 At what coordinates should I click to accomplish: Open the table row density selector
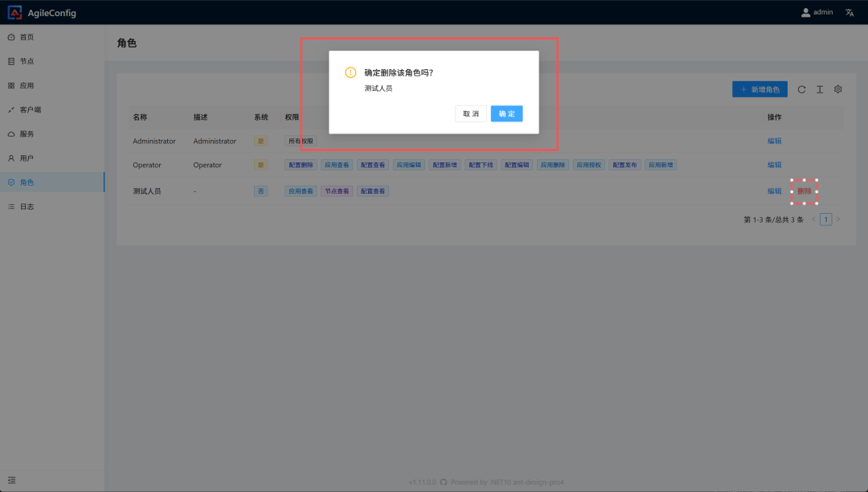pyautogui.click(x=819, y=89)
